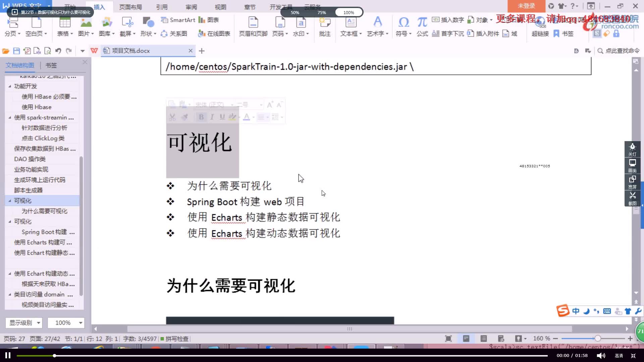644x362 pixels.
Task: Open the SmartArt insertion tool
Action: point(178,20)
